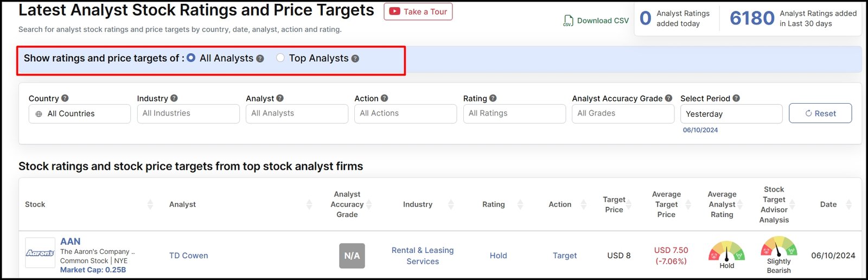Click the Industry help icon
The width and height of the screenshot is (868, 280).
tap(174, 98)
